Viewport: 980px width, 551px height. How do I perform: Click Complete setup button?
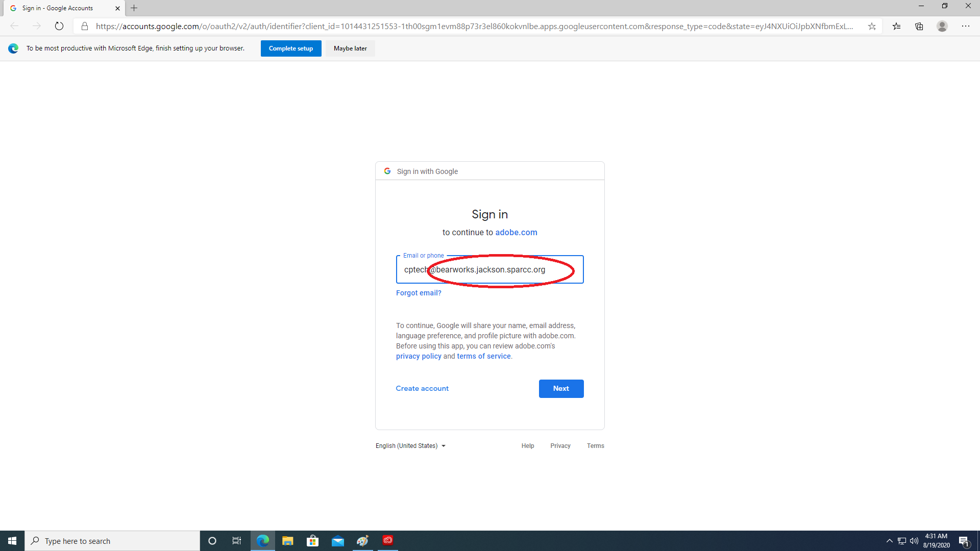[290, 48]
